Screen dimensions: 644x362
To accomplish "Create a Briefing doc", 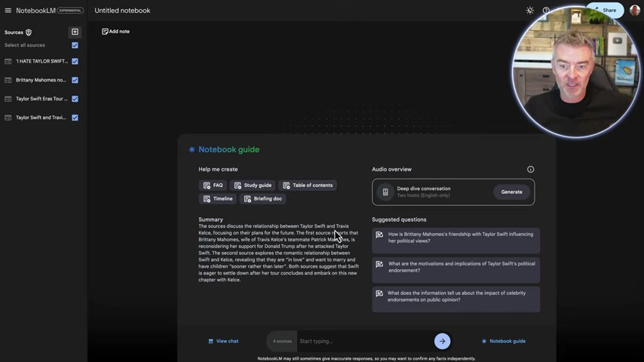I will pyautogui.click(x=263, y=199).
